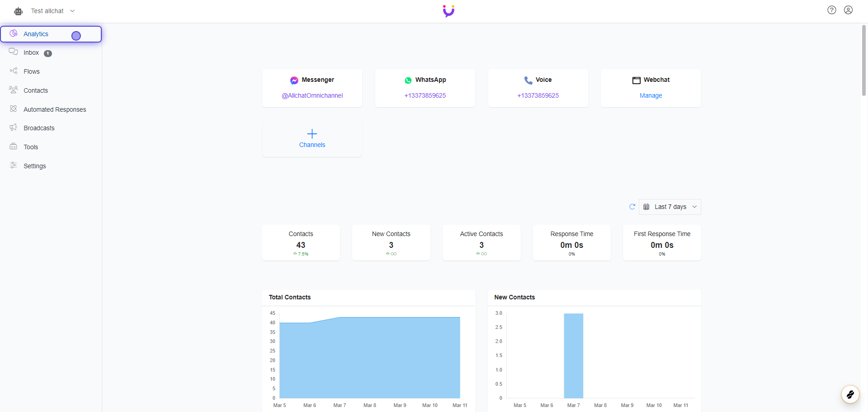Image resolution: width=868 pixels, height=412 pixels.
Task: Select the Broadcasts megaphone icon
Action: coord(13,128)
